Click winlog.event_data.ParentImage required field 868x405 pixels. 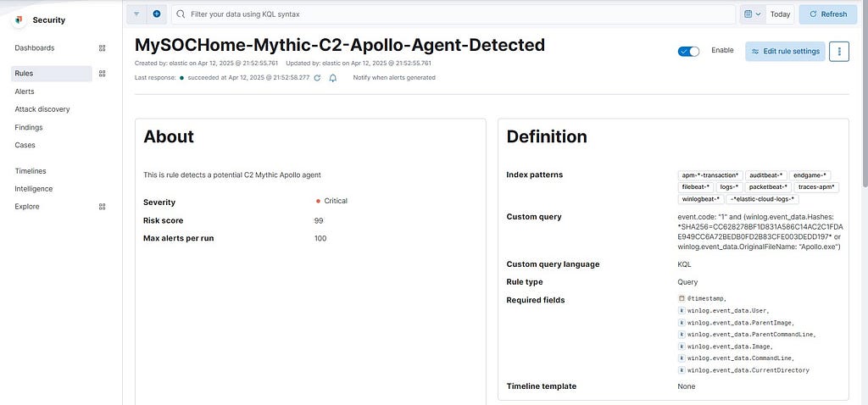coord(741,323)
